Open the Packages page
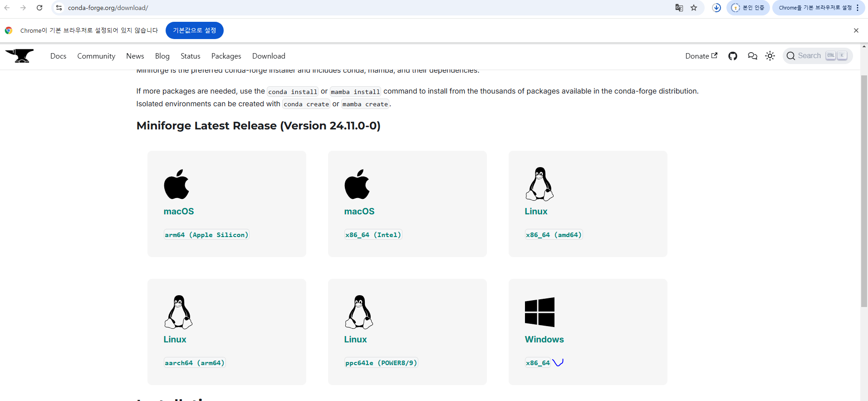The height and width of the screenshot is (401, 868). (x=226, y=56)
